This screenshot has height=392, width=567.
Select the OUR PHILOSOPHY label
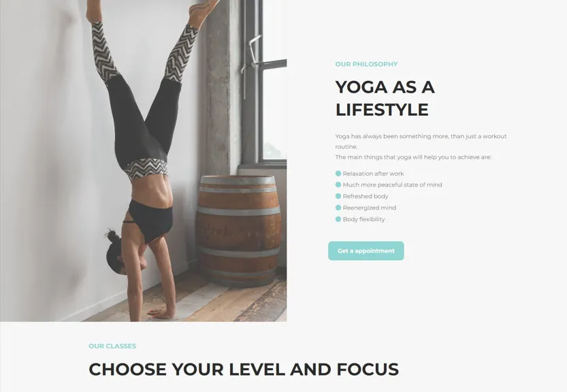click(x=366, y=65)
